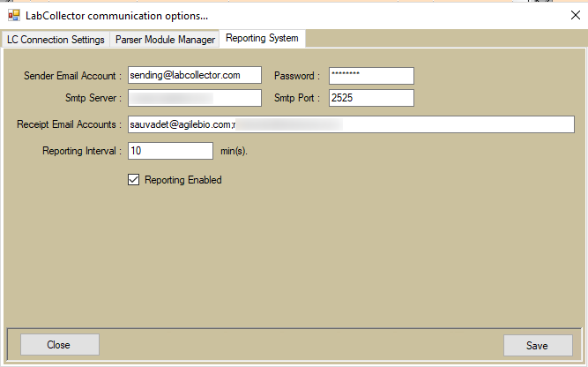The image size is (588, 367).
Task: Click the 'Receipt Email Accounts :' label
Action: pos(69,124)
